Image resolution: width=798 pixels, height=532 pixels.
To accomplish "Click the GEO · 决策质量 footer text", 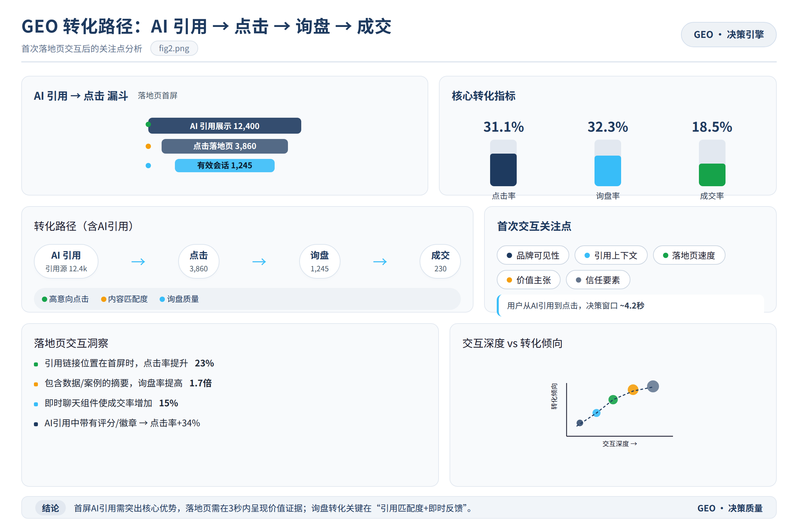I will pyautogui.click(x=730, y=508).
